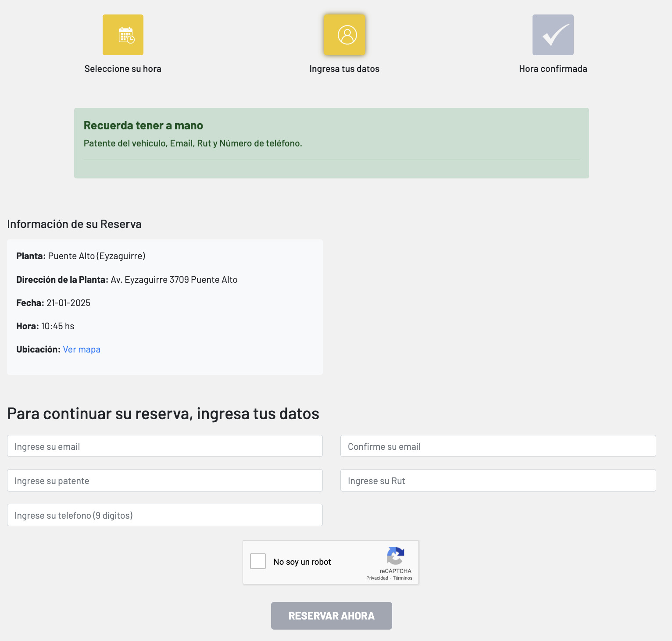The width and height of the screenshot is (672, 641).
Task: Click the Información de su Reserva heading
Action: (x=74, y=224)
